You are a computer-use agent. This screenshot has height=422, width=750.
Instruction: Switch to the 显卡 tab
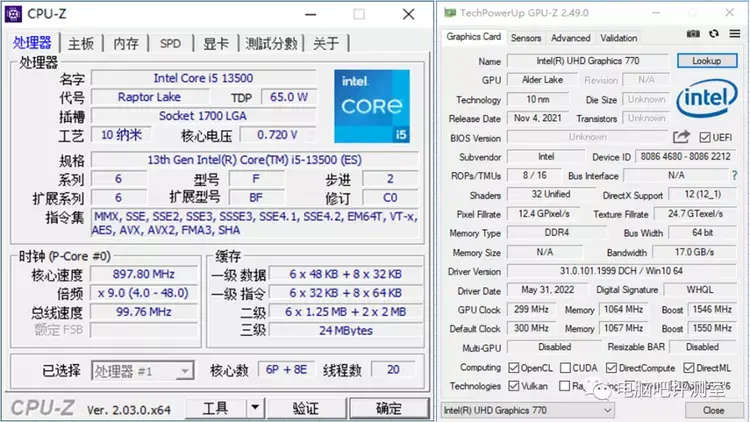point(216,44)
